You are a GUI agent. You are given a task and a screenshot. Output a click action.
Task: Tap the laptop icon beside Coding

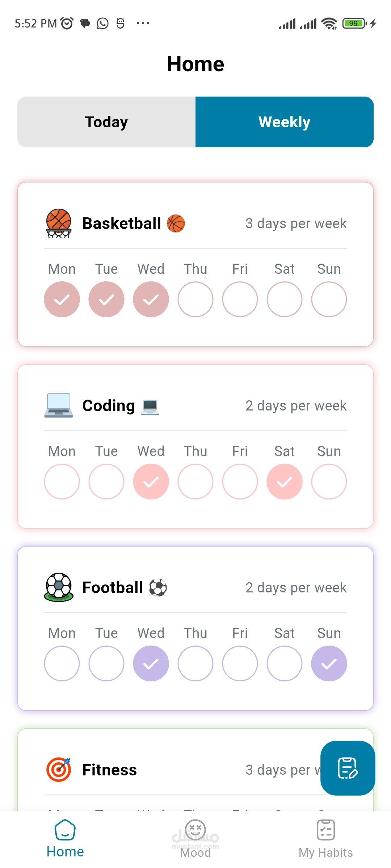59,405
